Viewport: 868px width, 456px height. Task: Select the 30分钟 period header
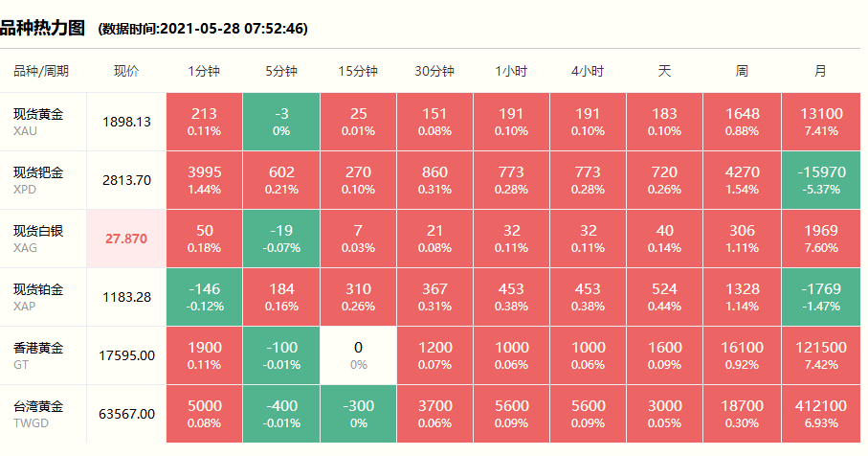434,72
